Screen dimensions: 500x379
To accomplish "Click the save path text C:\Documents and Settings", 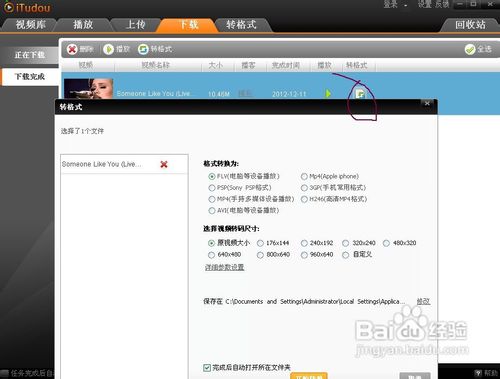I will (x=315, y=302).
